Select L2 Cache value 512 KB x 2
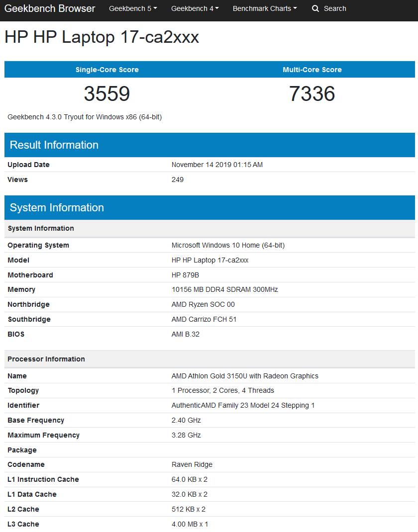418x532 pixels. tap(189, 510)
